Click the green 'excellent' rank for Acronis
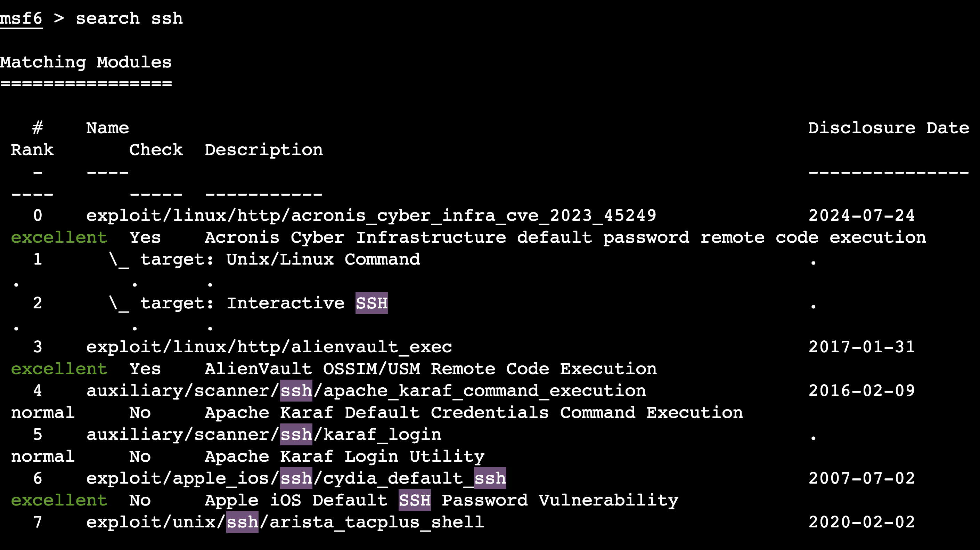 point(59,238)
